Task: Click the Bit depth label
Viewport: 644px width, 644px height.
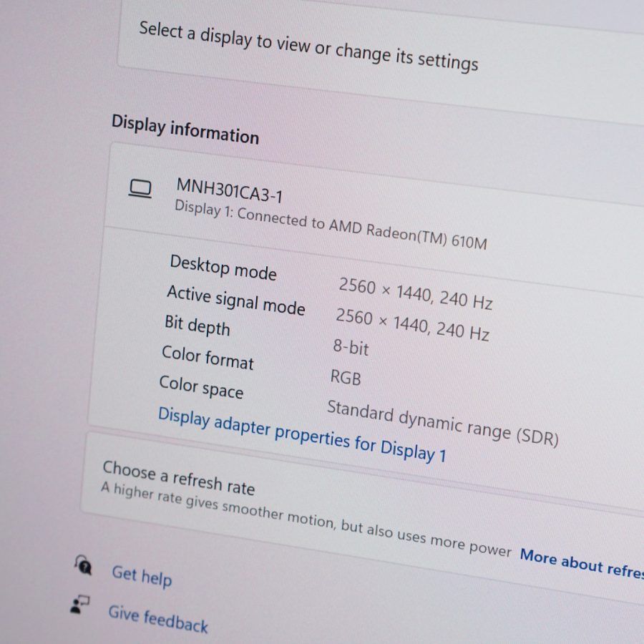Action: [x=197, y=326]
